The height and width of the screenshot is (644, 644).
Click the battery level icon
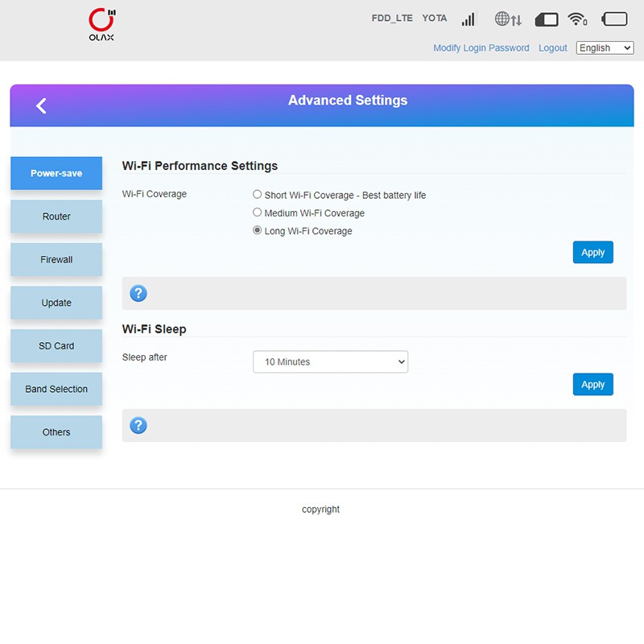click(614, 19)
